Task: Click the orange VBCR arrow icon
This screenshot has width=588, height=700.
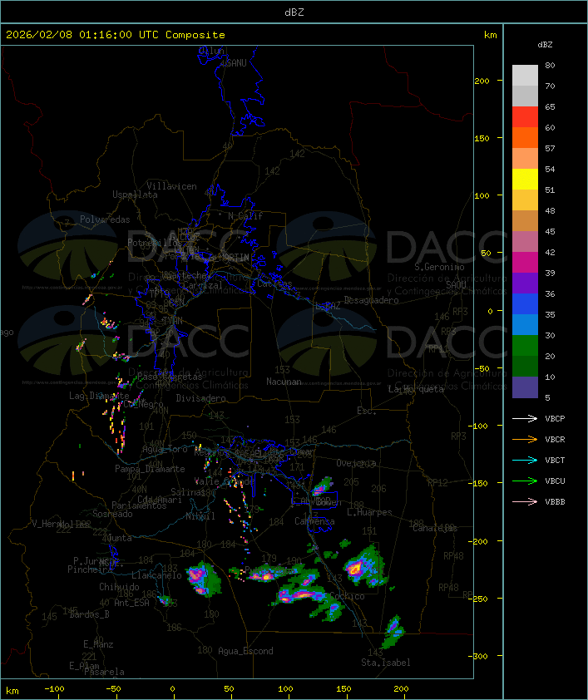Action: 525,439
